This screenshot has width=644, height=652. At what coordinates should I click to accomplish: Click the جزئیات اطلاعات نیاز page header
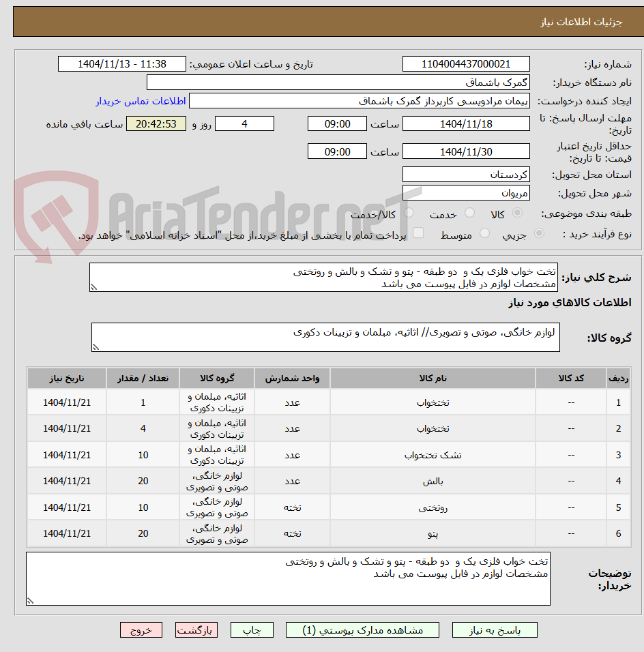pyautogui.click(x=581, y=22)
